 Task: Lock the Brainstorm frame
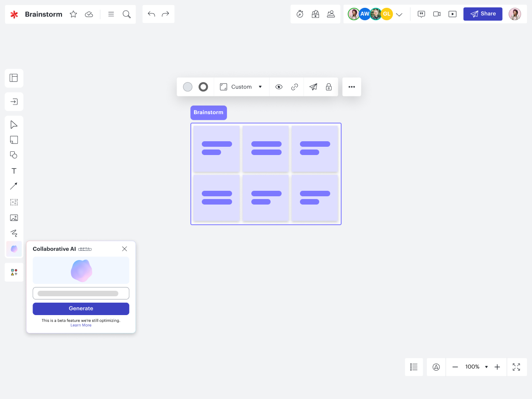click(x=328, y=87)
